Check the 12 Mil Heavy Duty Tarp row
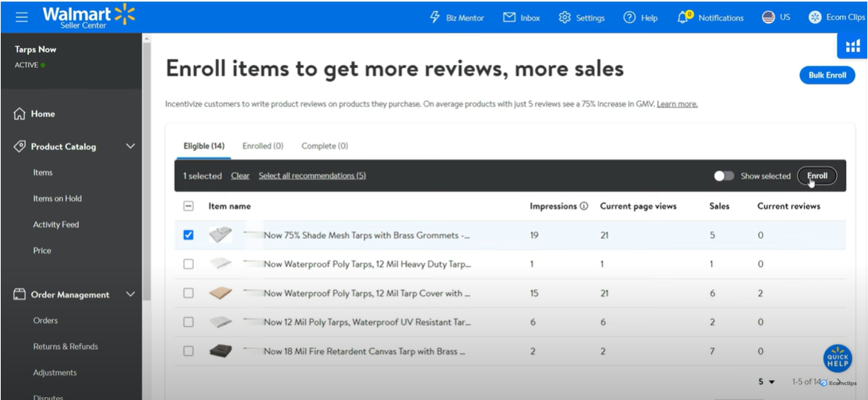Viewport: 868px width, 400px height. click(188, 265)
